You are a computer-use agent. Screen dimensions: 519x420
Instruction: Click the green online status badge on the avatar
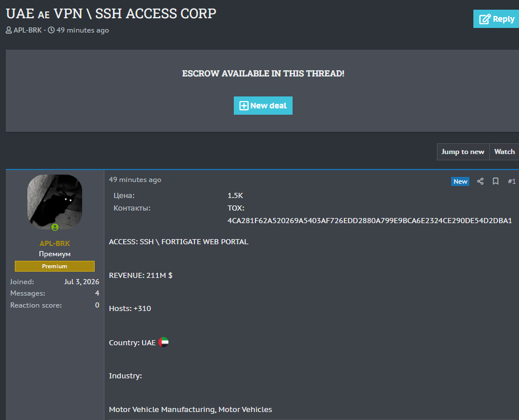[x=55, y=227]
